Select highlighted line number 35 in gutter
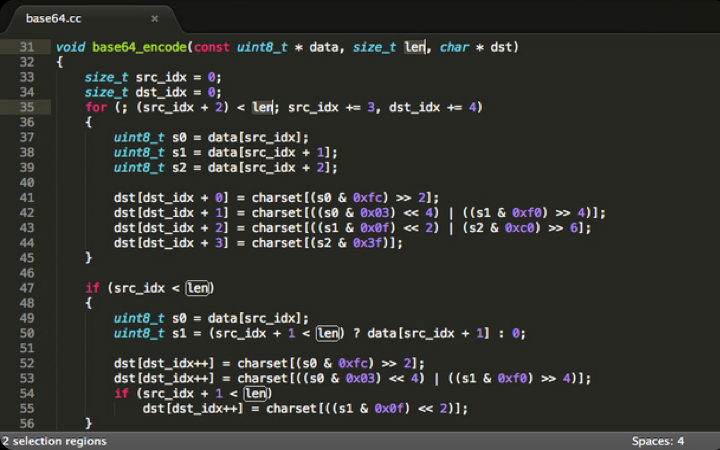Screen dimensions: 720x450 [x=27, y=107]
